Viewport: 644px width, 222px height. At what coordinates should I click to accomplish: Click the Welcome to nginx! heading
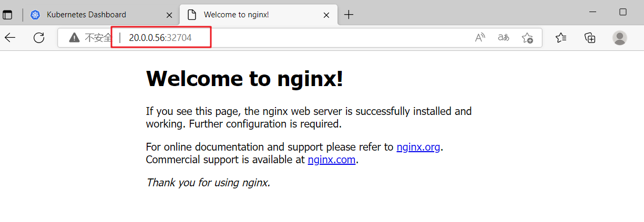tap(244, 79)
